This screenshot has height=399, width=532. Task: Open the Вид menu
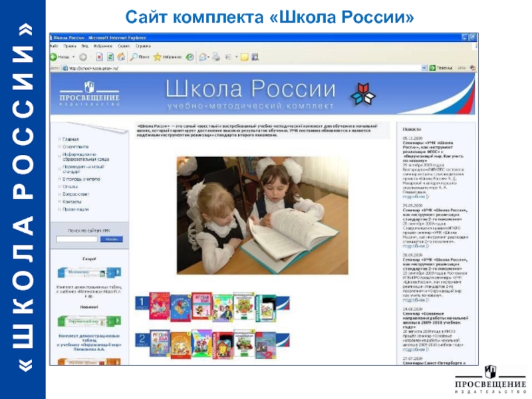point(85,46)
